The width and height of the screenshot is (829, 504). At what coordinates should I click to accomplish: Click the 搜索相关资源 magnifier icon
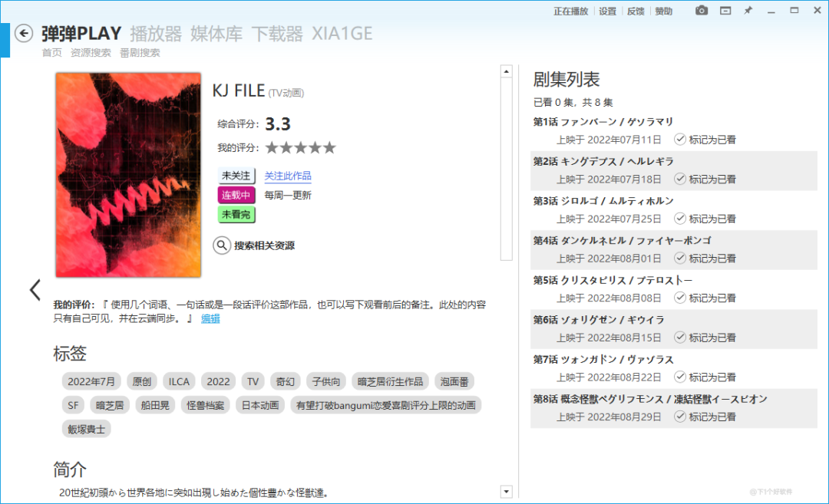222,245
